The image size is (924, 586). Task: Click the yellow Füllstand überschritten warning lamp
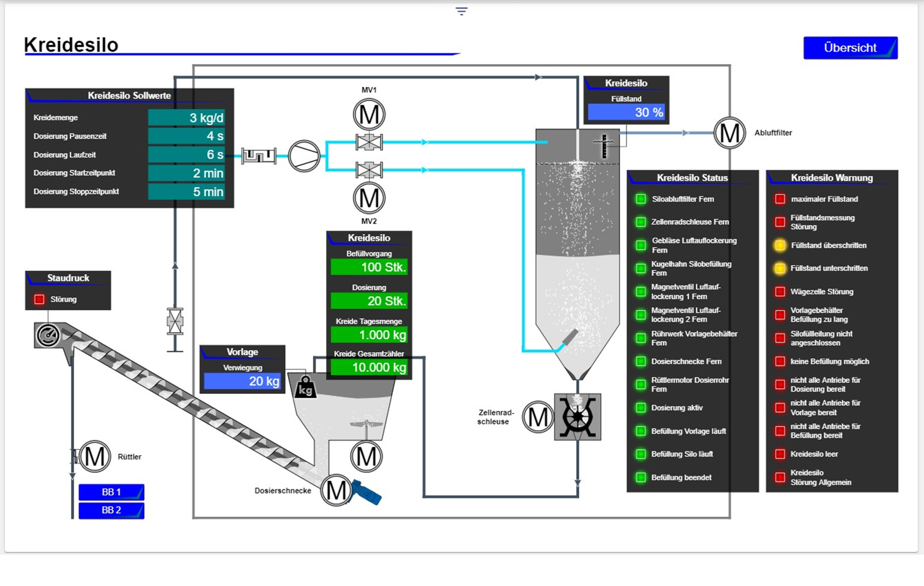click(x=780, y=246)
